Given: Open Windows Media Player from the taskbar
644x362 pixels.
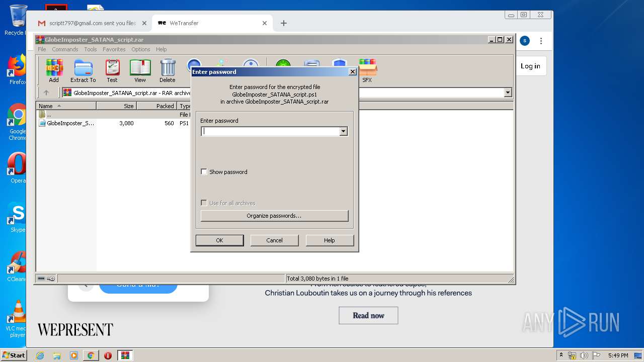Looking at the screenshot, I should click(x=74, y=355).
